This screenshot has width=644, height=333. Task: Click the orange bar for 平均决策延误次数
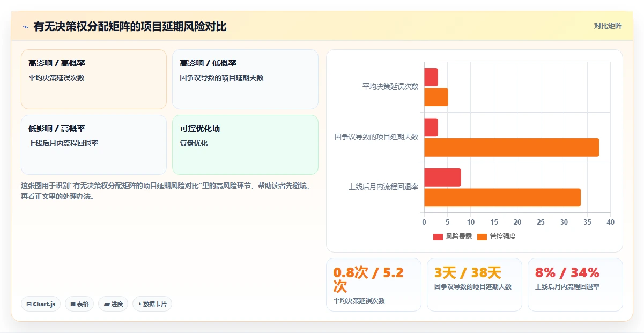pos(436,97)
